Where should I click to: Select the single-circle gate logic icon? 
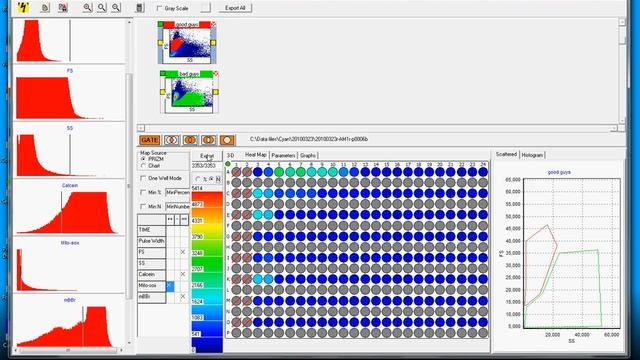[x=227, y=140]
